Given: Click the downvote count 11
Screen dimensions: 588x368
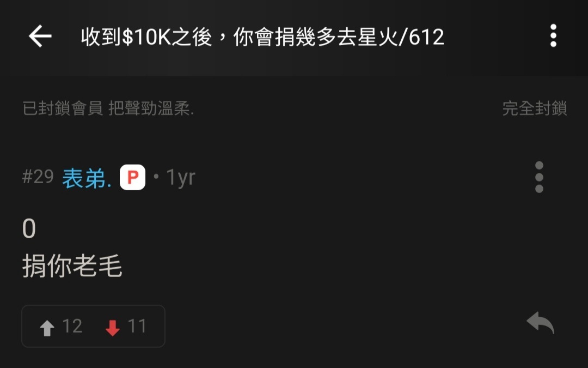Looking at the screenshot, I should click(x=137, y=326).
